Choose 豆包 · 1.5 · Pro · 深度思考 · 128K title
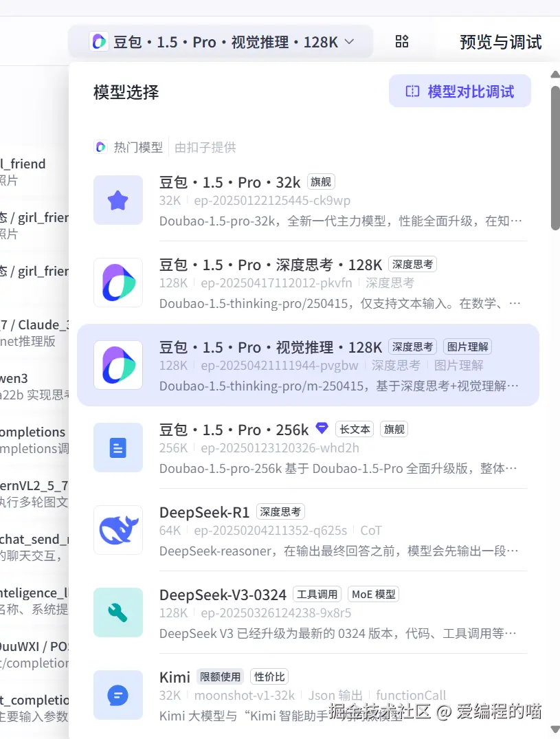This screenshot has width=560, height=739. 271,265
